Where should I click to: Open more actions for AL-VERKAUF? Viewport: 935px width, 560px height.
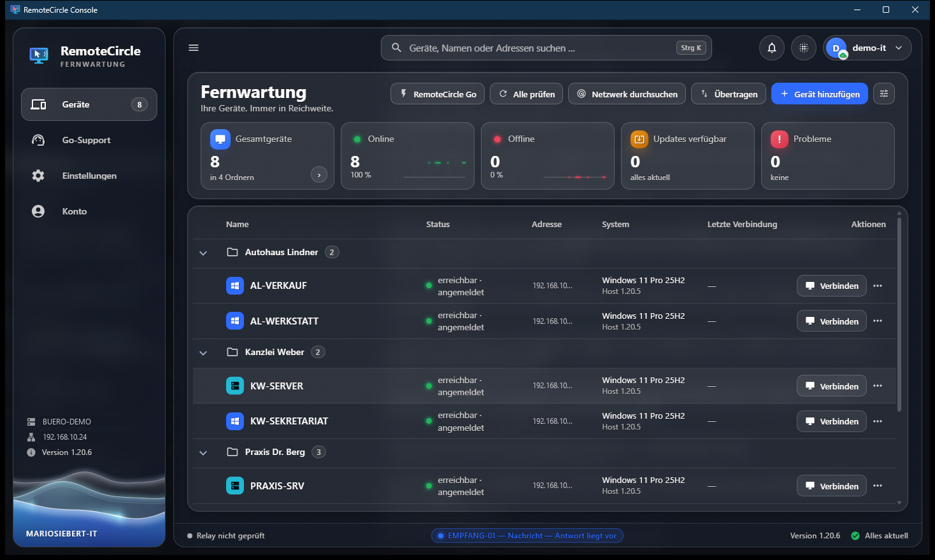878,286
